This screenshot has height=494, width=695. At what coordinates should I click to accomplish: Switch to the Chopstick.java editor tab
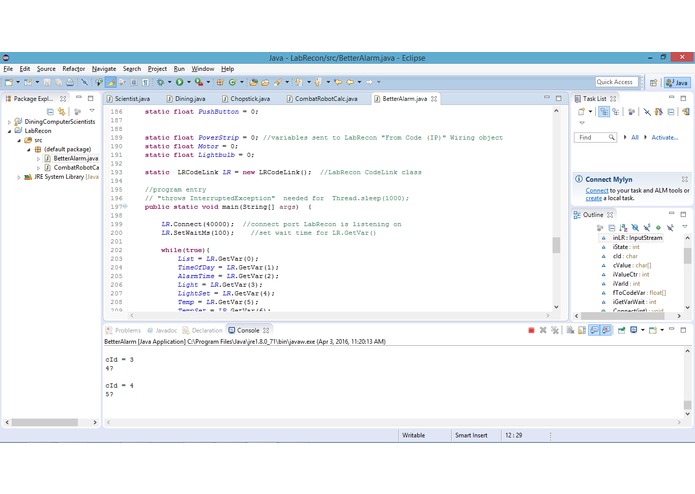click(246, 99)
